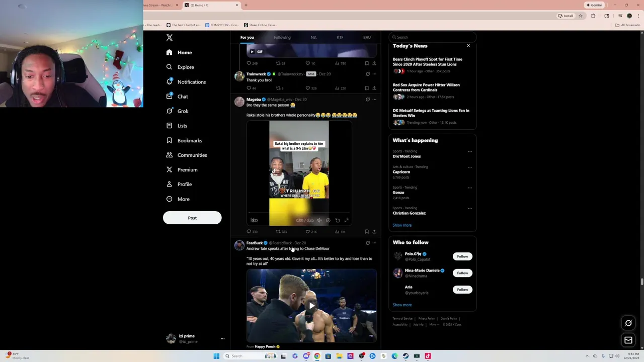View analytics of Mageba post with 1M views

tap(340, 232)
